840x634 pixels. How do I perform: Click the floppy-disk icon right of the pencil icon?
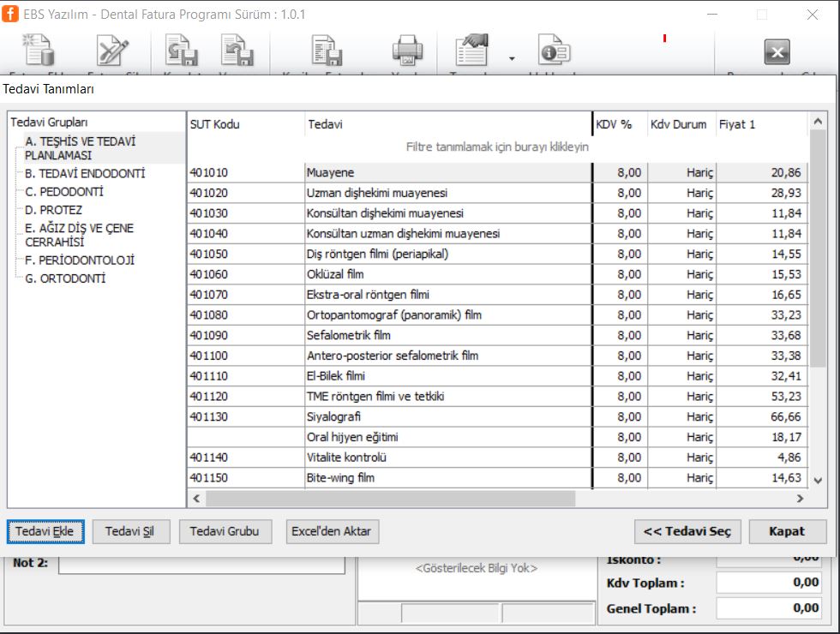click(x=181, y=51)
